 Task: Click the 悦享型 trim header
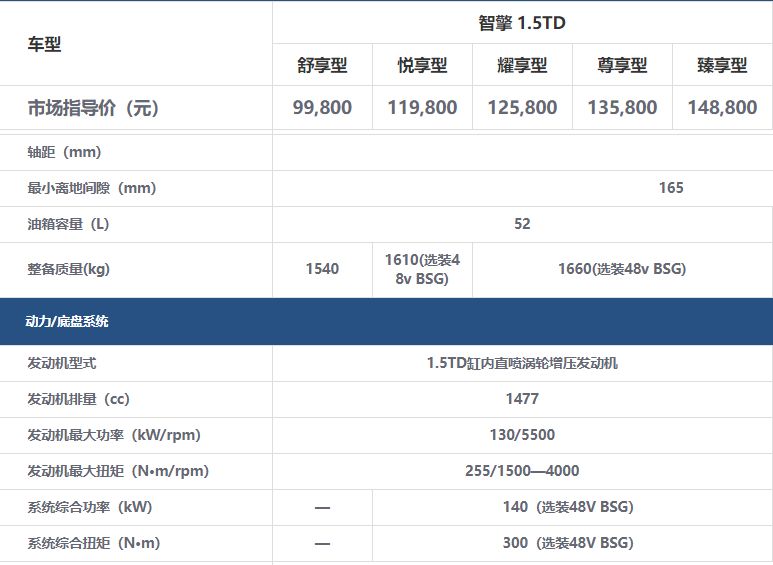tap(422, 65)
